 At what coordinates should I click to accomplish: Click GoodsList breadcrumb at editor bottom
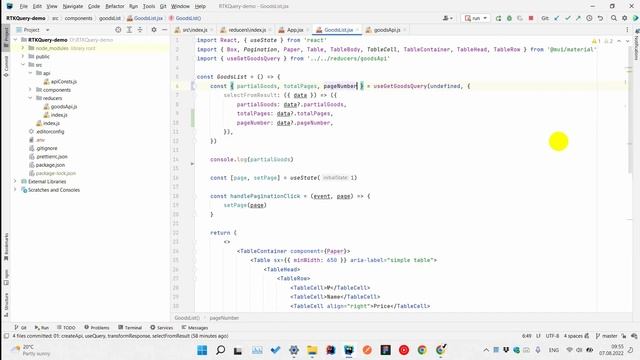(187, 318)
